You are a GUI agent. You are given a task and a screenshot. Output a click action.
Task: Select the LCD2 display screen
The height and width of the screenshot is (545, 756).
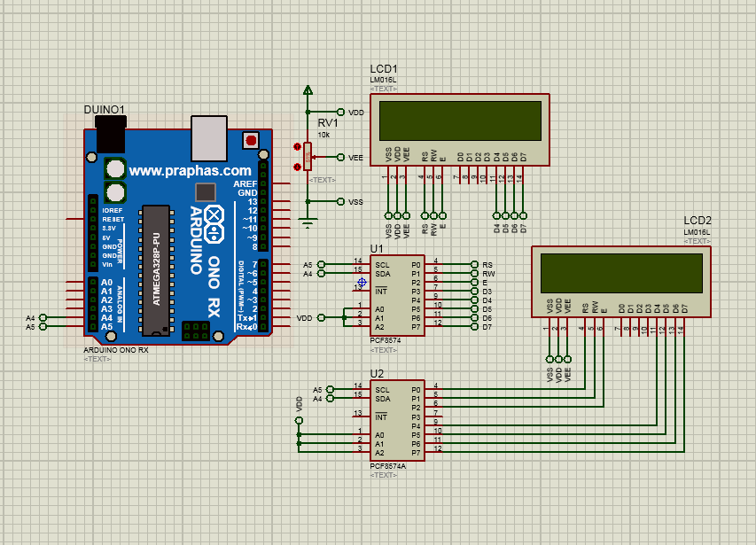pyautogui.click(x=621, y=273)
